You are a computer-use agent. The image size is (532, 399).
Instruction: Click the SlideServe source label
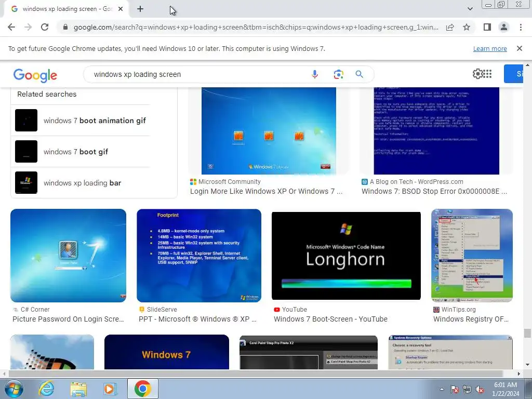point(162,310)
